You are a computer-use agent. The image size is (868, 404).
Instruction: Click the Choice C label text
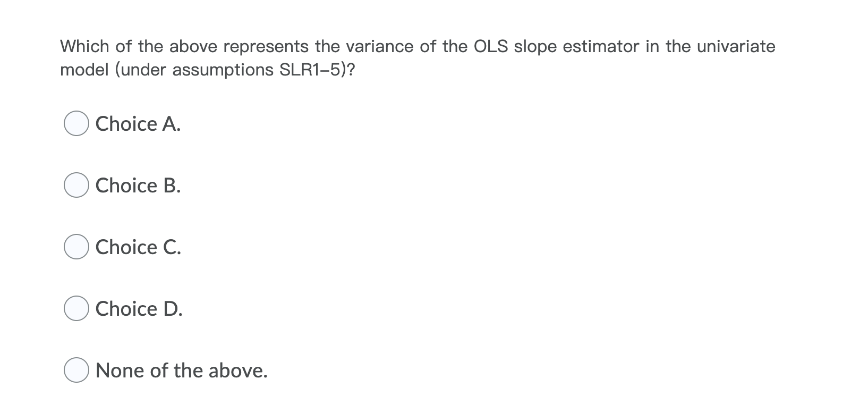click(x=138, y=247)
